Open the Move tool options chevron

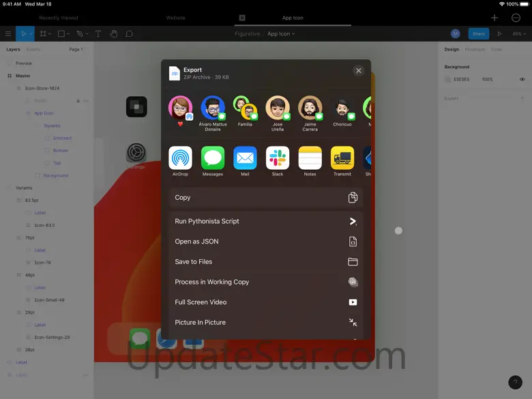(x=31, y=34)
